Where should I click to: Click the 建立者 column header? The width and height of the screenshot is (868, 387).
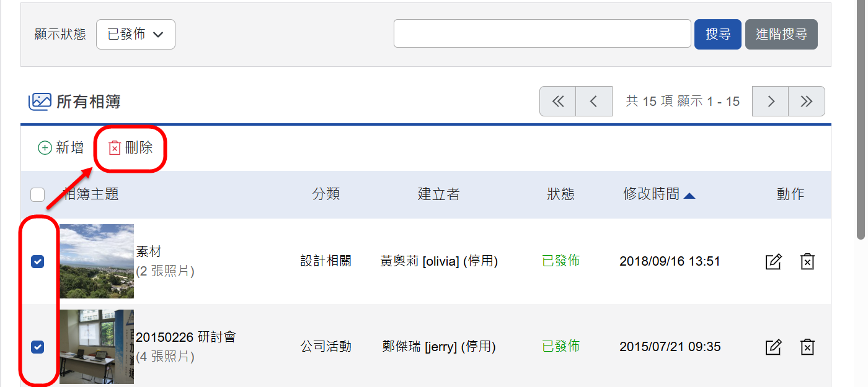(438, 194)
